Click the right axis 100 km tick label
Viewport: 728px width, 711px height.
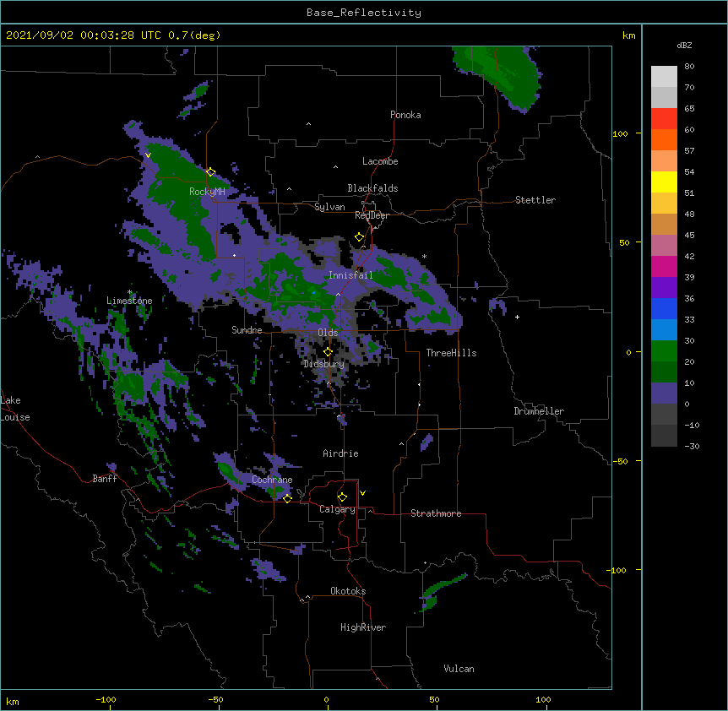pos(620,133)
